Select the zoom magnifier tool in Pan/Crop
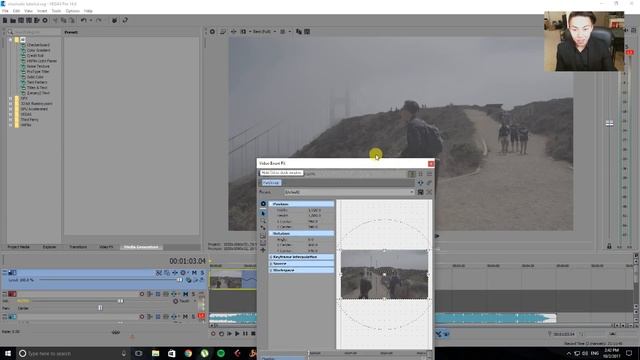Screen dimensions: 640x360 point(263,220)
